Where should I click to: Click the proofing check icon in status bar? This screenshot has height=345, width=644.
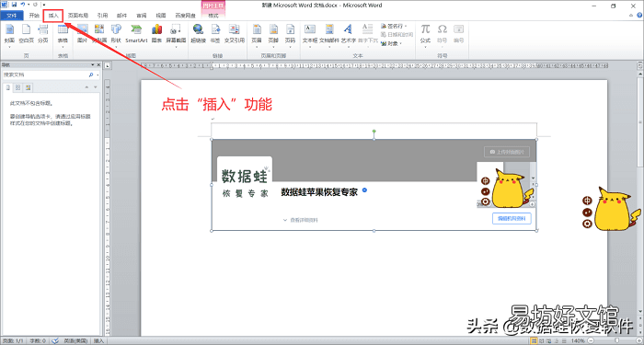[x=55, y=341]
